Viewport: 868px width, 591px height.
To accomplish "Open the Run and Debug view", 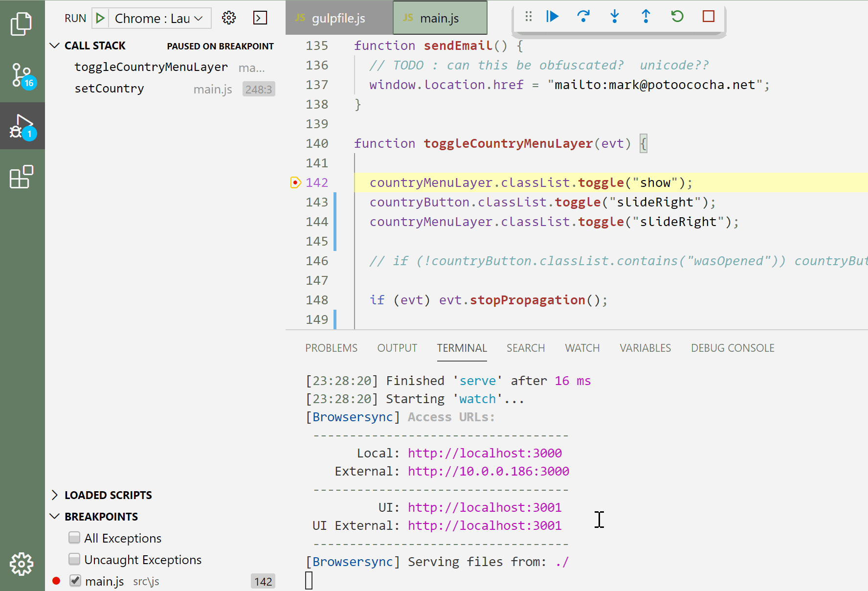I will pyautogui.click(x=22, y=126).
